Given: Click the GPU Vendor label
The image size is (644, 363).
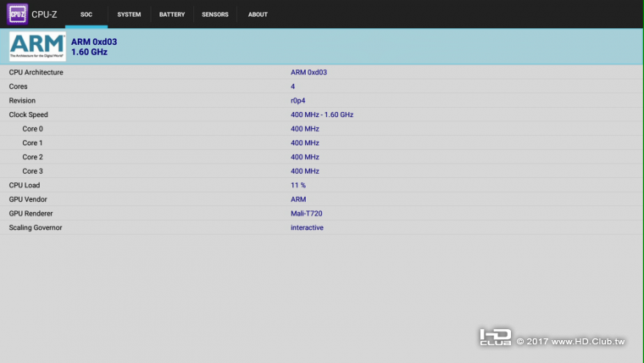Looking at the screenshot, I should pos(28,199).
